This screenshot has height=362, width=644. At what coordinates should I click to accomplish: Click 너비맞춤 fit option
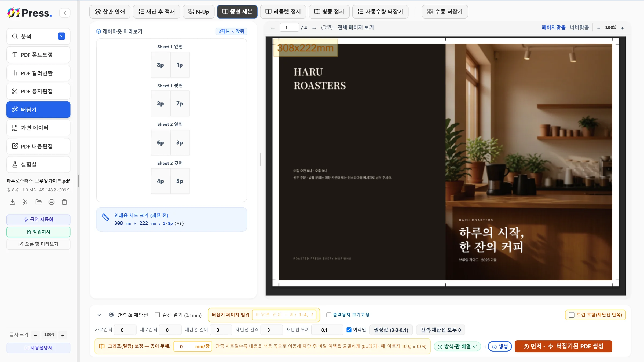[x=579, y=27]
